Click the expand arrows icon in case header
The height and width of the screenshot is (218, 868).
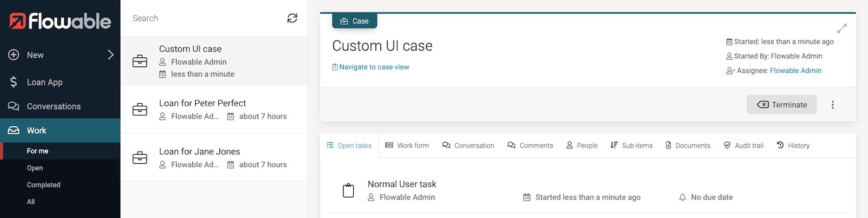(x=842, y=28)
